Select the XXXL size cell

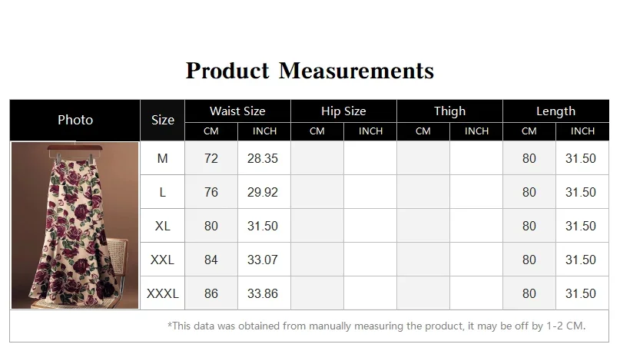click(163, 293)
